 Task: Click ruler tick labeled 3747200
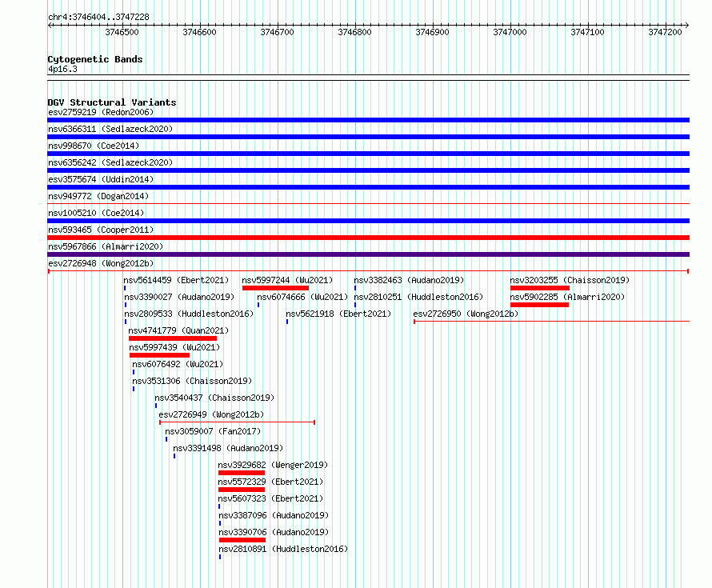[x=666, y=32]
